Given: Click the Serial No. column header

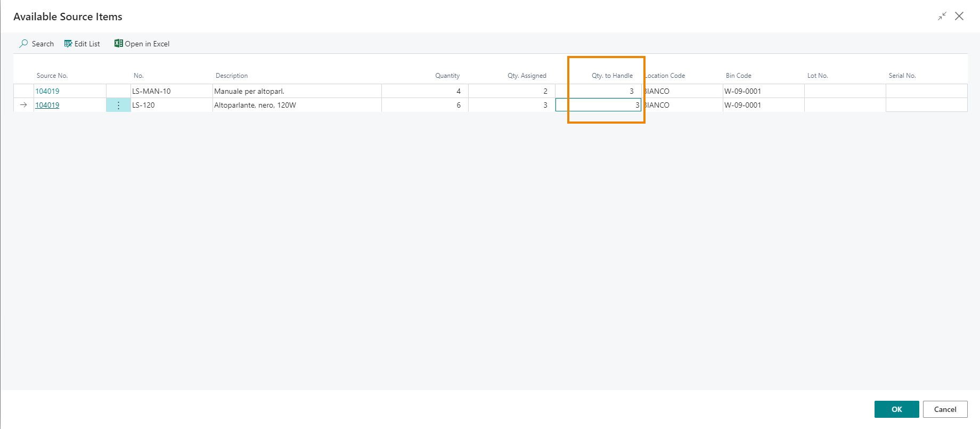Looking at the screenshot, I should (902, 75).
